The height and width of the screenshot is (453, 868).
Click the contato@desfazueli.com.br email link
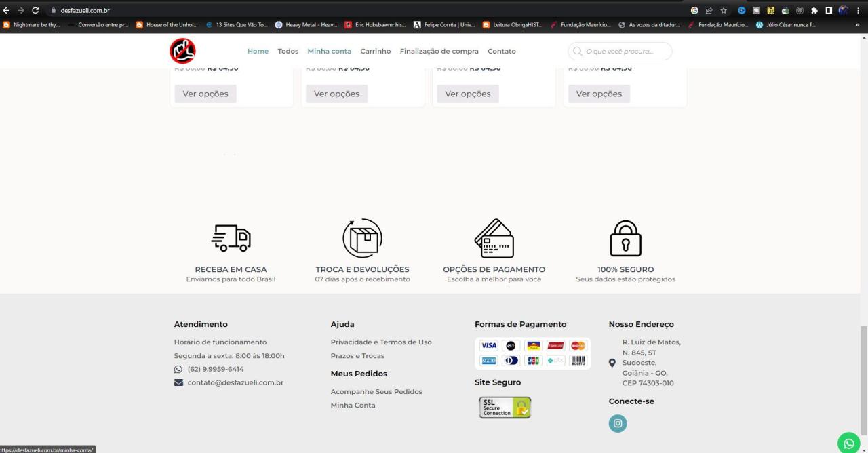tap(235, 382)
